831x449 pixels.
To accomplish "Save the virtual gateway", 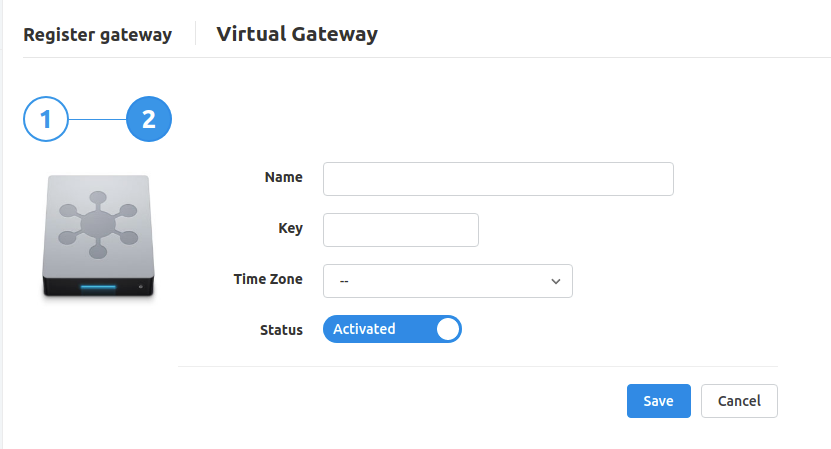I will pos(659,401).
